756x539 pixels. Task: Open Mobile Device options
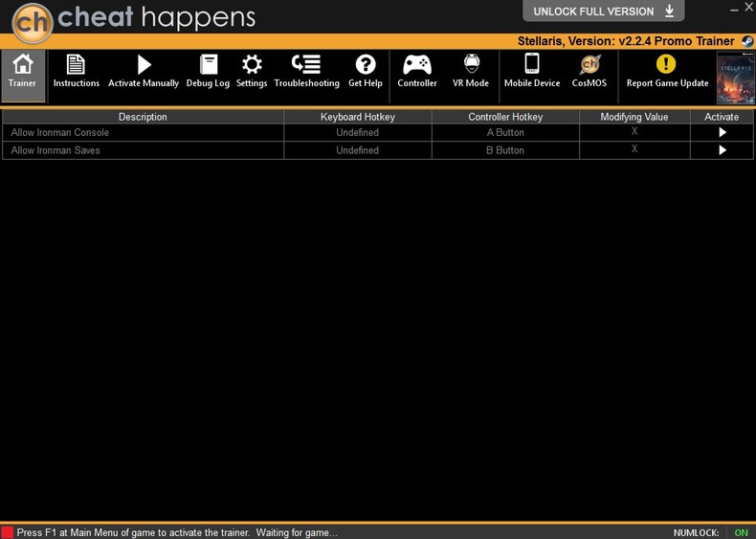pos(532,71)
